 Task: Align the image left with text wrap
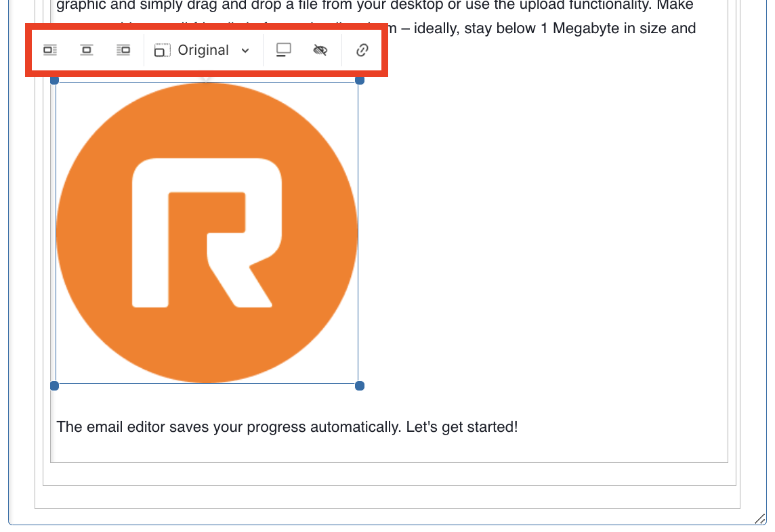coord(50,50)
